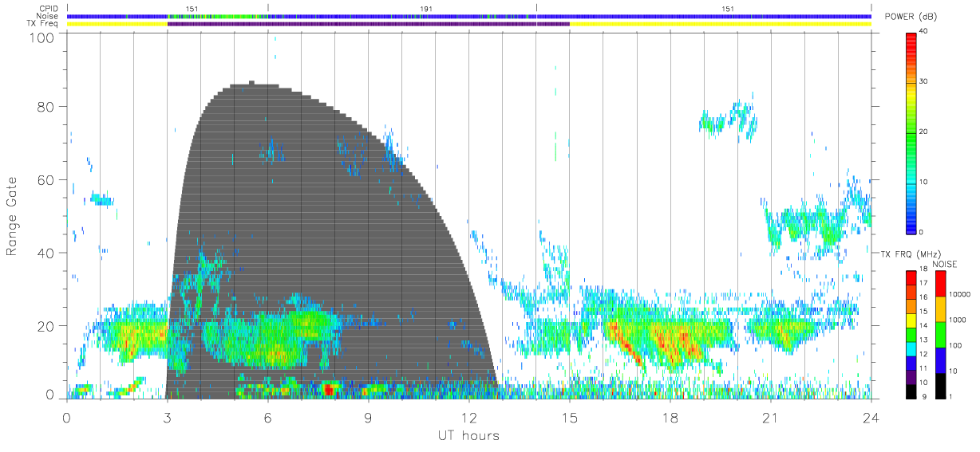Screen dimensions: 980x452
Task: Click the NOISE legend title
Action: [944, 264]
